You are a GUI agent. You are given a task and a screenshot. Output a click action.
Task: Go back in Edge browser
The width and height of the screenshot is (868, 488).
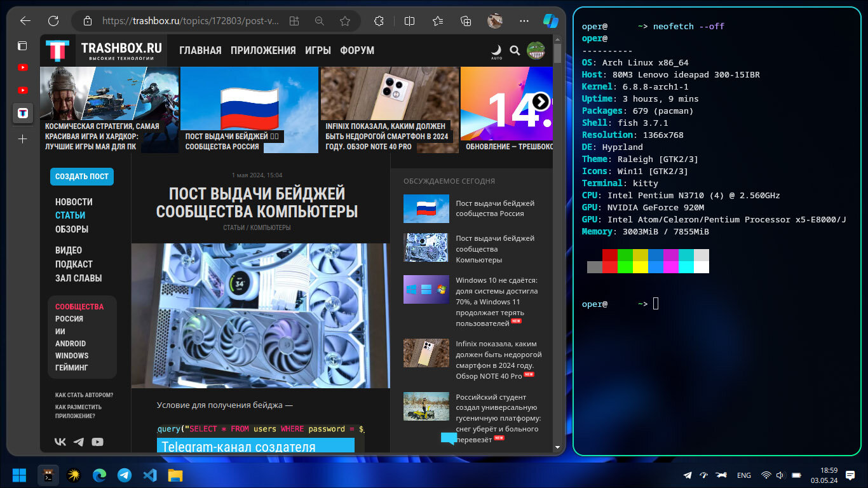coord(25,21)
